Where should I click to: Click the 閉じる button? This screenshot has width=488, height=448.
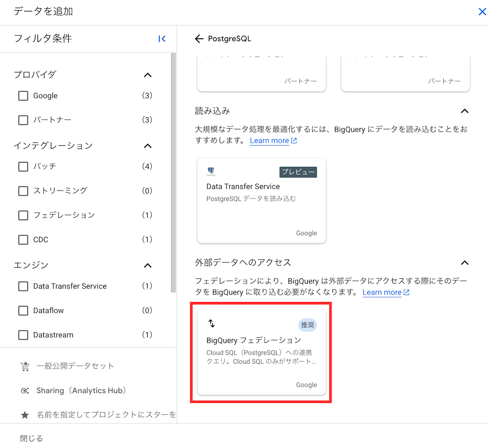click(x=31, y=438)
